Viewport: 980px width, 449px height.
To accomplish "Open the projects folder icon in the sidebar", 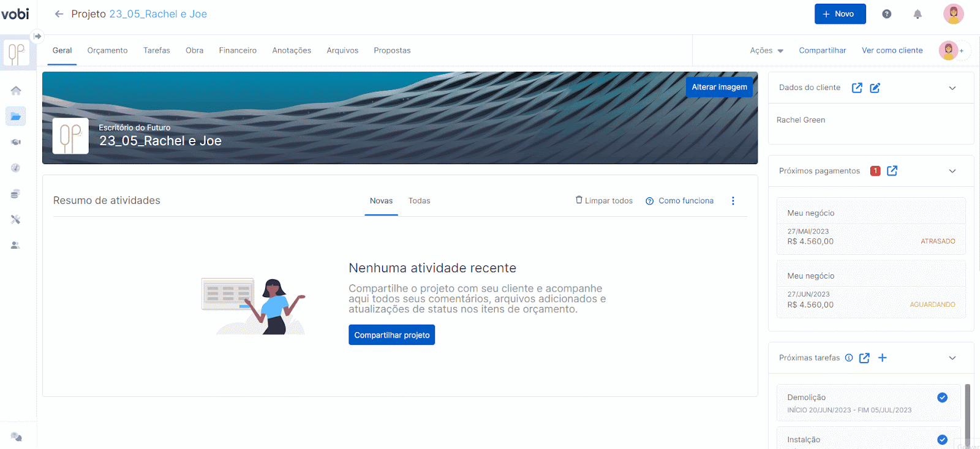I will [x=16, y=116].
